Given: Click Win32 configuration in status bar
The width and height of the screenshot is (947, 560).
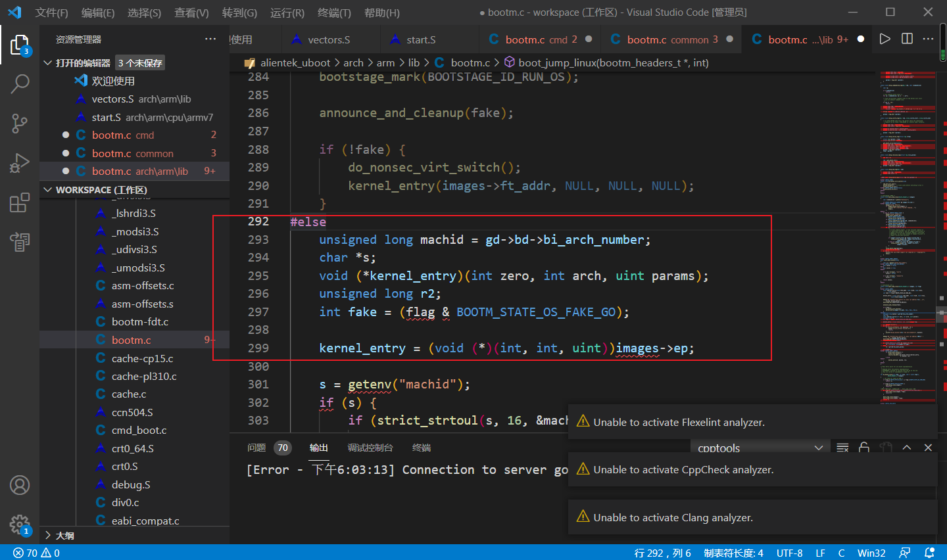Looking at the screenshot, I should click(x=871, y=553).
